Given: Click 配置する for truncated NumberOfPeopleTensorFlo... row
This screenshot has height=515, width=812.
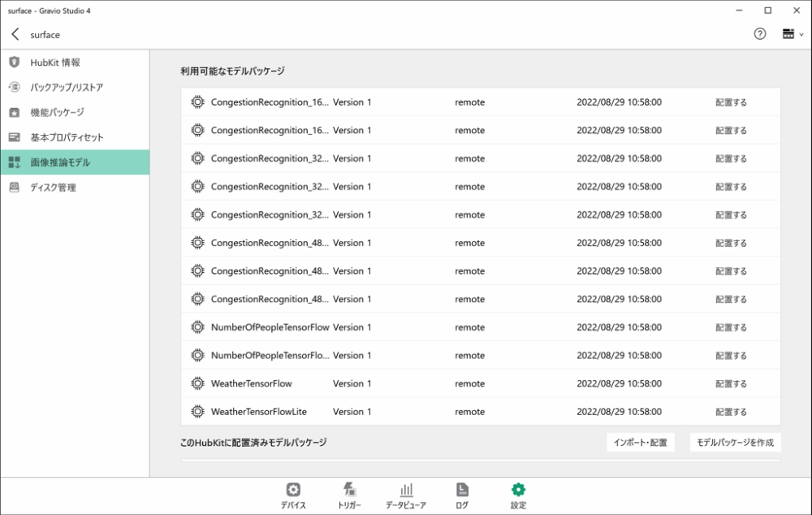Looking at the screenshot, I should click(731, 356).
